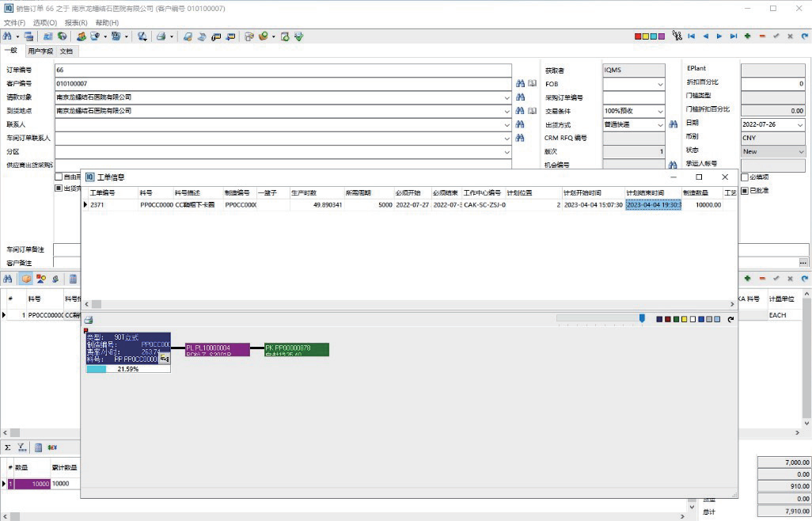This screenshot has width=812, height=521.
Task: Click the green plus add-record icon in the top toolbar
Action: (x=747, y=36)
